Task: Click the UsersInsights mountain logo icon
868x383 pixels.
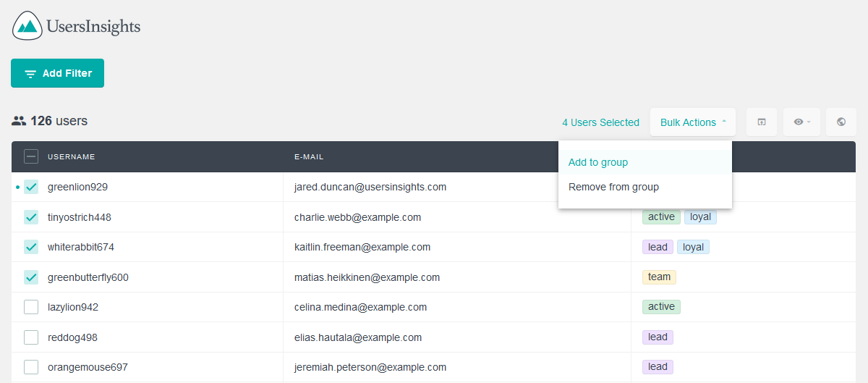Action: click(x=27, y=26)
